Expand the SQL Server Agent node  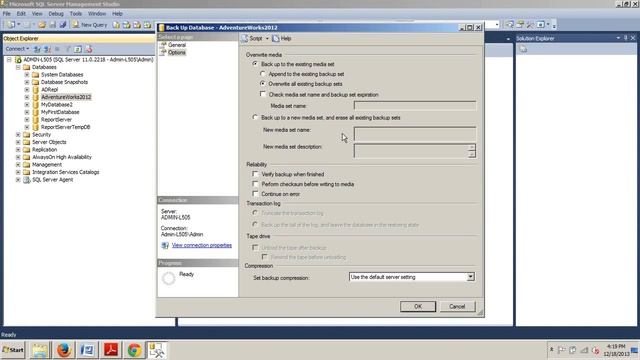coord(18,180)
